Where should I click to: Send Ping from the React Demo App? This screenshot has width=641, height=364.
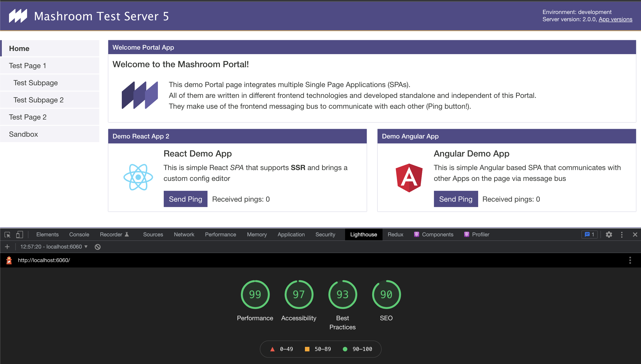186,199
